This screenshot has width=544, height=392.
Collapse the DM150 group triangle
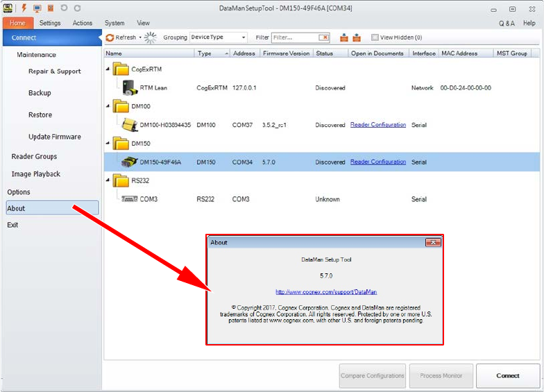[108, 143]
